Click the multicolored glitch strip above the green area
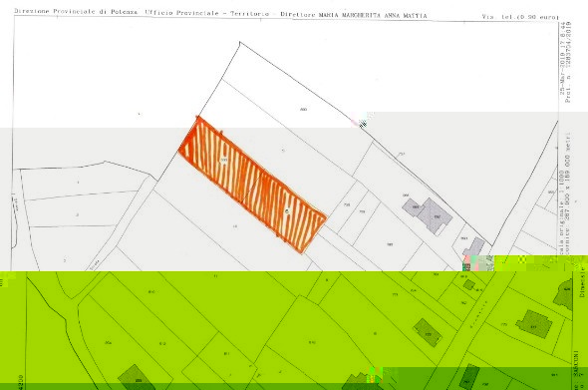The height and width of the screenshot is (390, 588). pos(525,263)
